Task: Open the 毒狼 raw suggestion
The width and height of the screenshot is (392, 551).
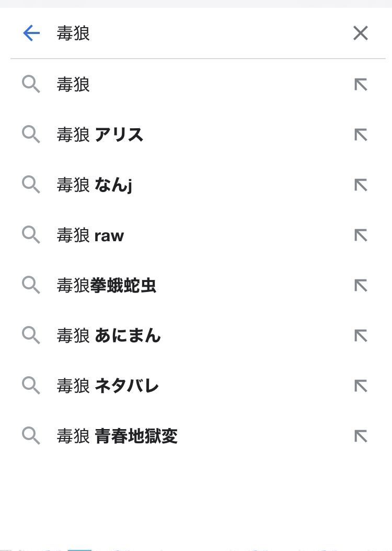Action: (x=90, y=235)
